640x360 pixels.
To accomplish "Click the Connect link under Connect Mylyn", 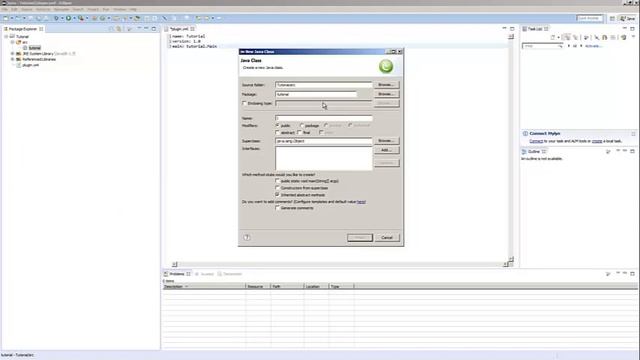I will [x=536, y=141].
